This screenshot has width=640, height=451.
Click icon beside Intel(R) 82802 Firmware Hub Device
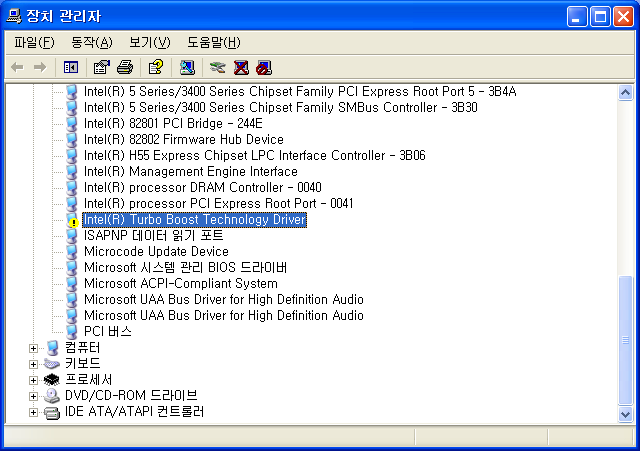pos(72,140)
